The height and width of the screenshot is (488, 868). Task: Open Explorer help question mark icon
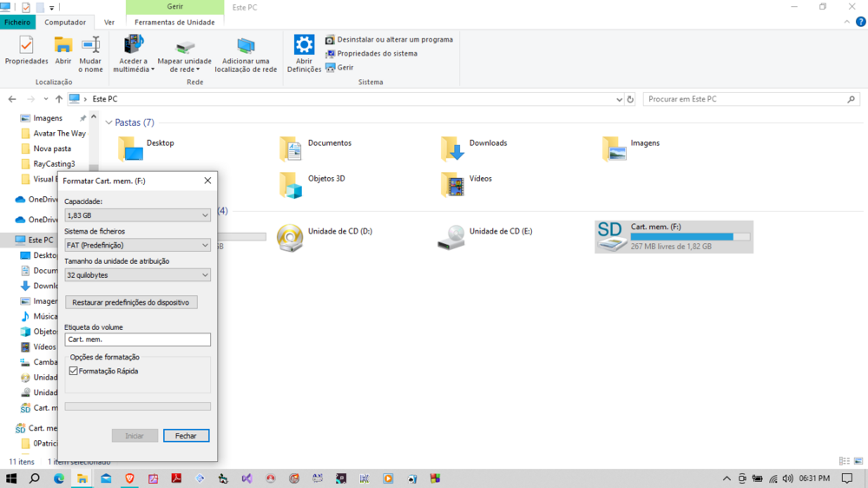click(861, 23)
